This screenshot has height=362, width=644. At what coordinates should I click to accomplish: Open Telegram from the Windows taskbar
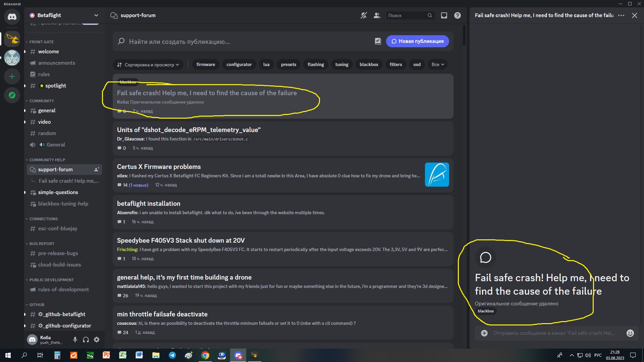(x=172, y=355)
